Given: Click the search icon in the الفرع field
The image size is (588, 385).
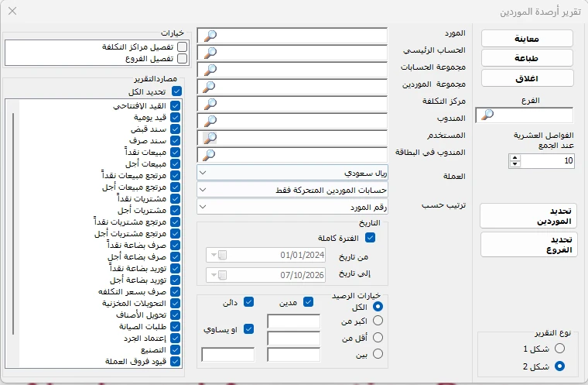Looking at the screenshot, I should click(x=487, y=115).
